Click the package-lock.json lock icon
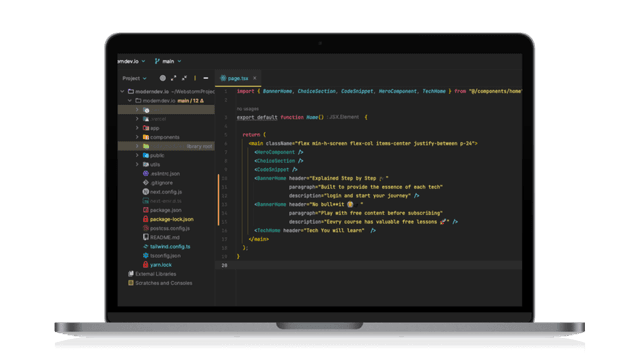 tap(145, 219)
